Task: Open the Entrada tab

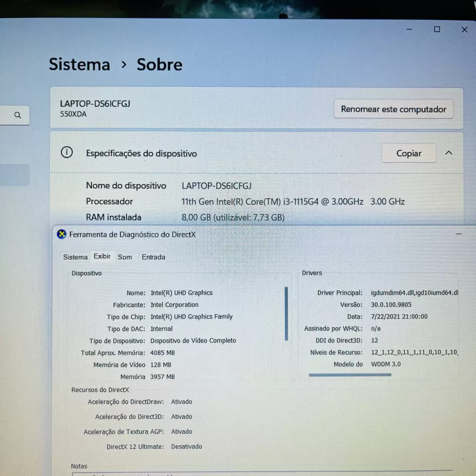Action: (154, 257)
